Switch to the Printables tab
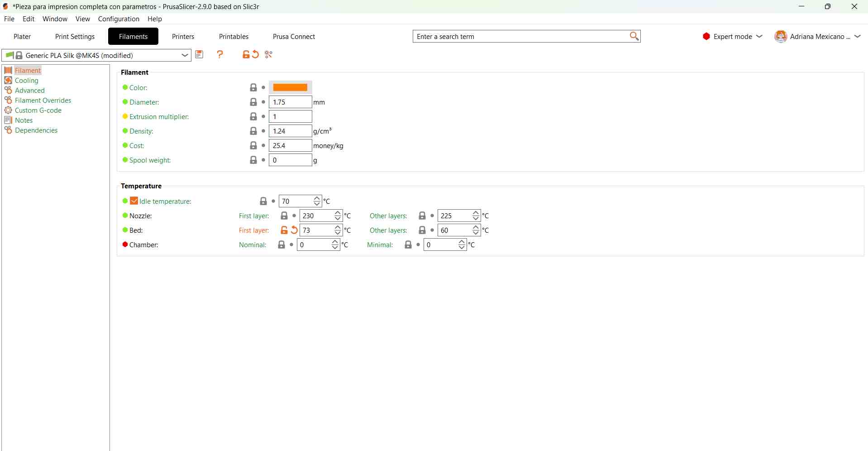 click(234, 37)
